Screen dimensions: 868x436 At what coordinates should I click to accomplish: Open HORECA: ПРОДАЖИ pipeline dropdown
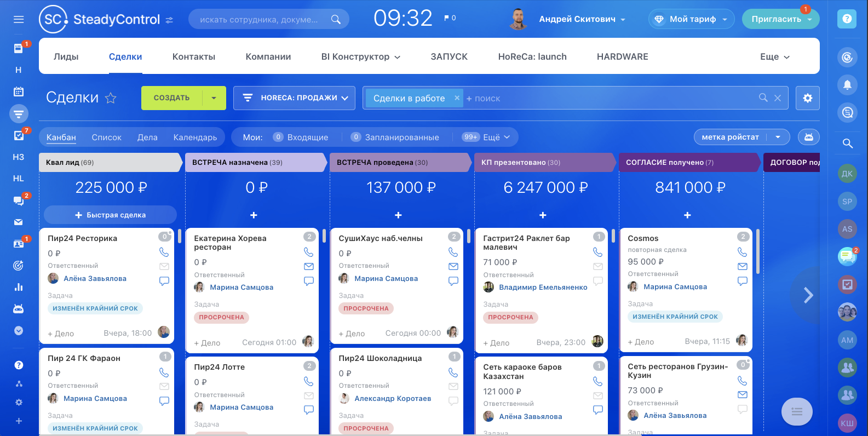(294, 98)
